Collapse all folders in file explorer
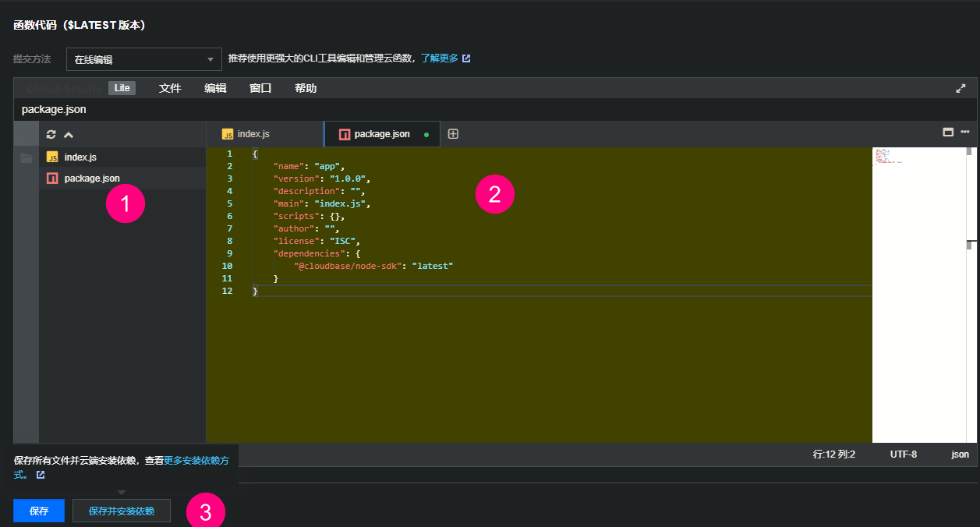The image size is (980, 527). pos(69,134)
